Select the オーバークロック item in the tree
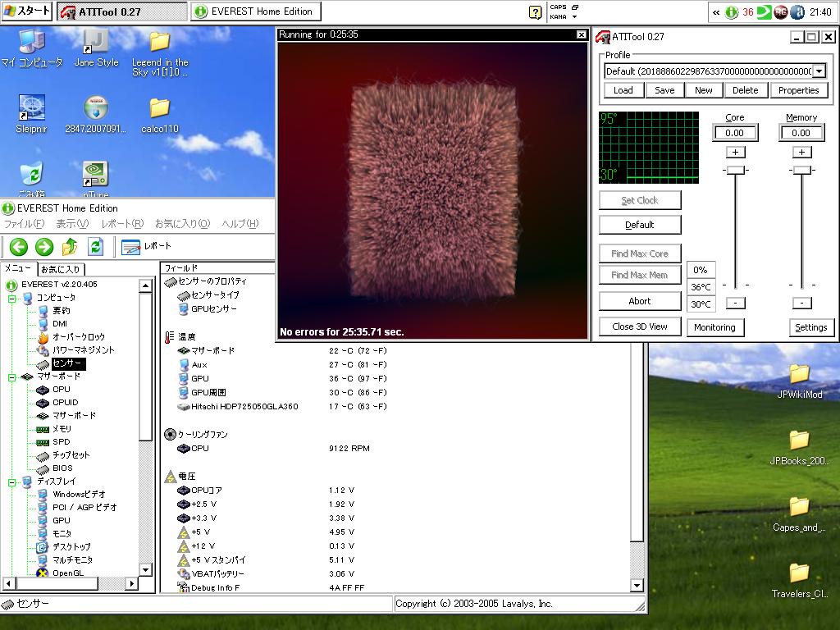840x630 pixels. tap(78, 337)
